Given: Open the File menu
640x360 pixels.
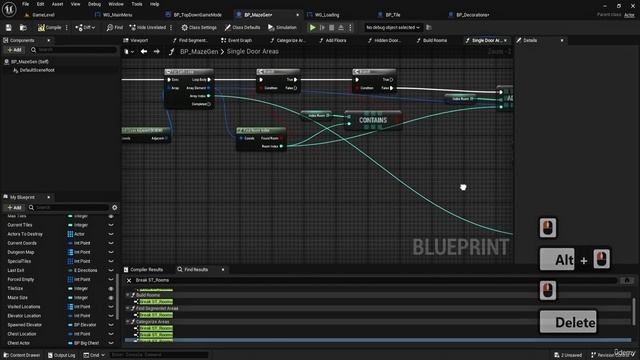Looking at the screenshot, I should click(x=25, y=4).
